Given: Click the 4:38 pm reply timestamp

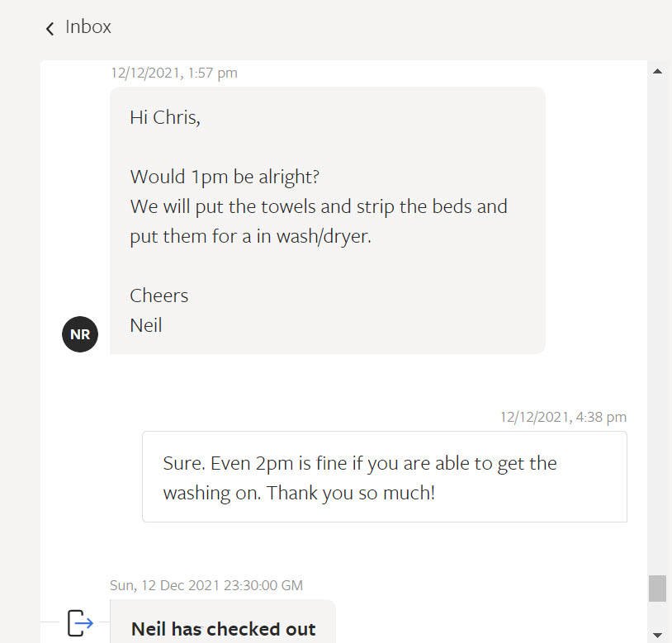Looking at the screenshot, I should (563, 417).
